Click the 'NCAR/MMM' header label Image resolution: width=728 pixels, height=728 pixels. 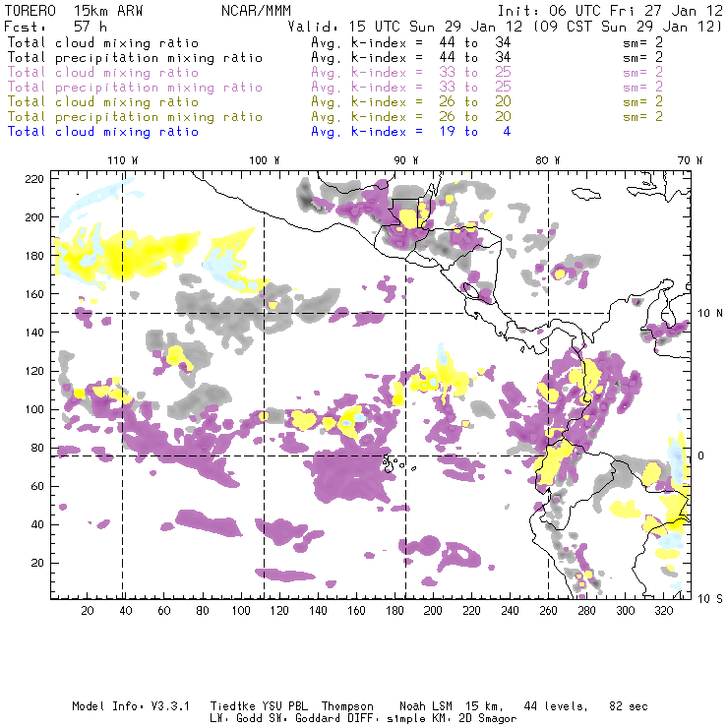point(256,11)
